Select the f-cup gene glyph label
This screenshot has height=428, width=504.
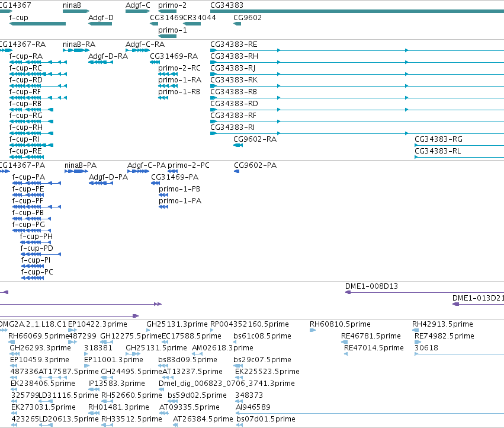click(x=18, y=17)
